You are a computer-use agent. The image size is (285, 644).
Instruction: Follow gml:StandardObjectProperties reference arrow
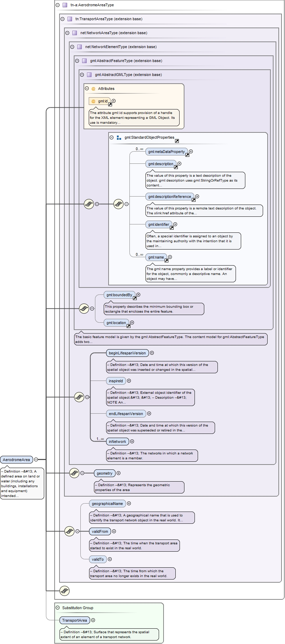click(x=177, y=141)
